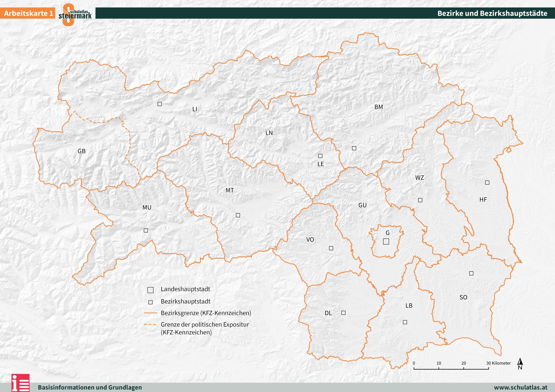Click the district capital square in MT
The image size is (555, 392).
[x=238, y=215]
